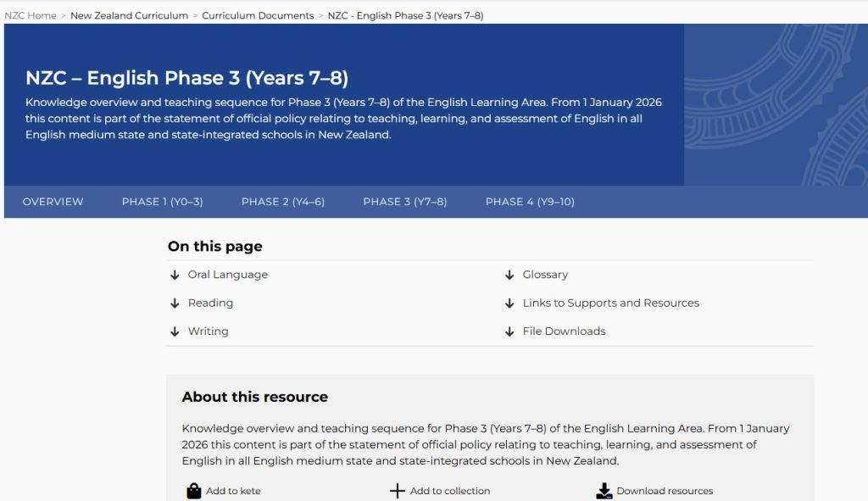Jump to the Oral Language section

click(227, 275)
